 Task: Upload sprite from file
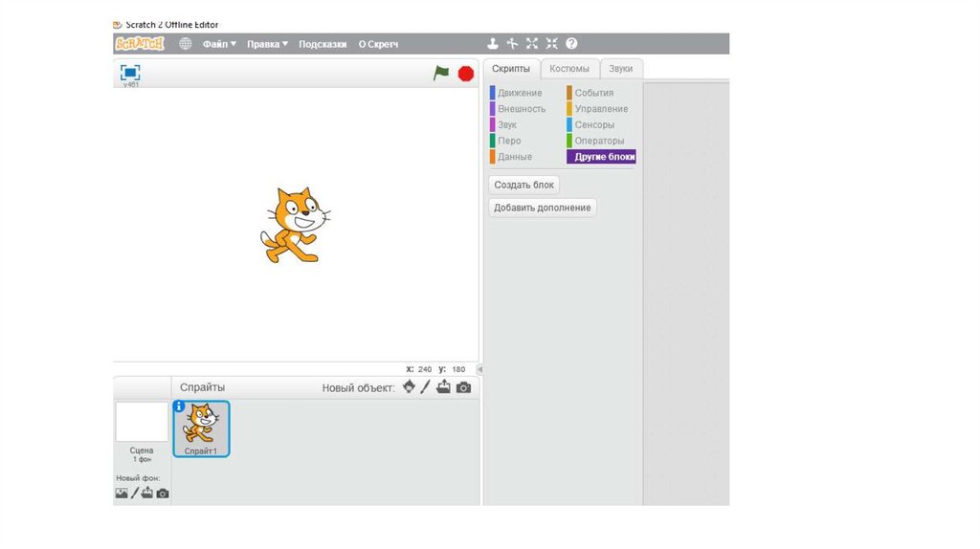click(443, 387)
